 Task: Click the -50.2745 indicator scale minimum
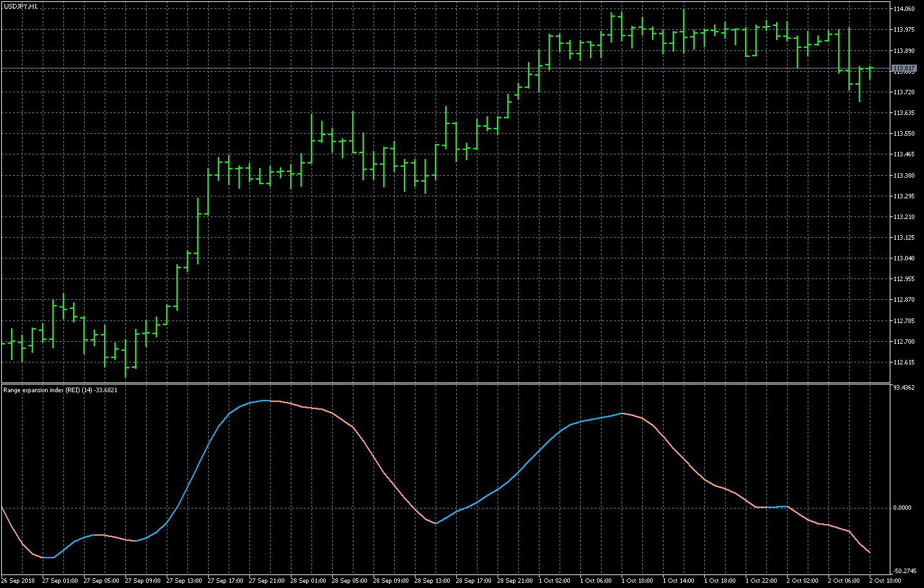905,569
